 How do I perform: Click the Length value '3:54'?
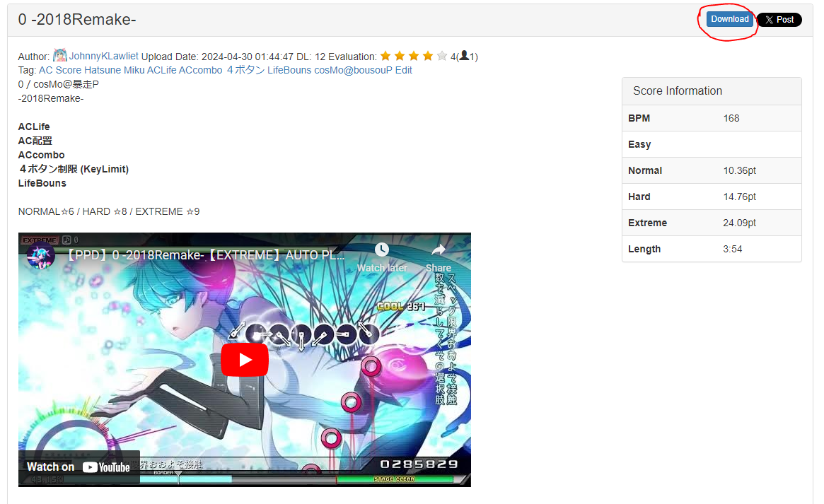(x=733, y=249)
